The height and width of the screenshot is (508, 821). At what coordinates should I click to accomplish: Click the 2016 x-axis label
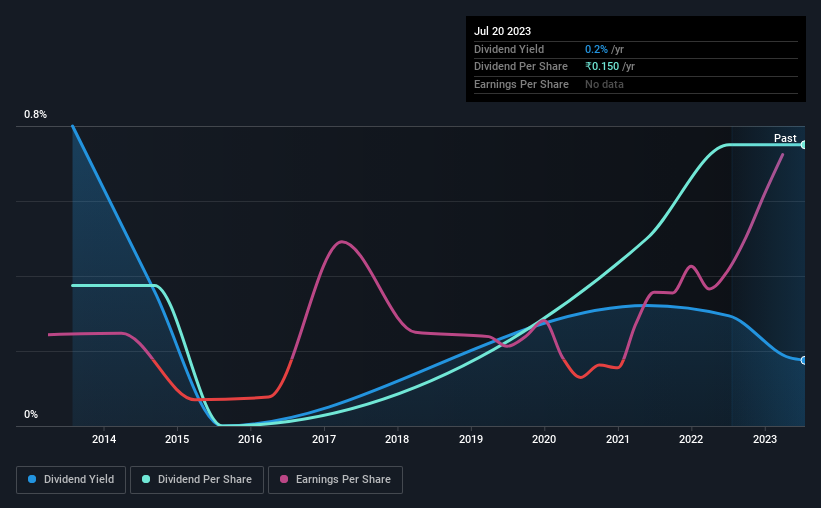pos(250,439)
